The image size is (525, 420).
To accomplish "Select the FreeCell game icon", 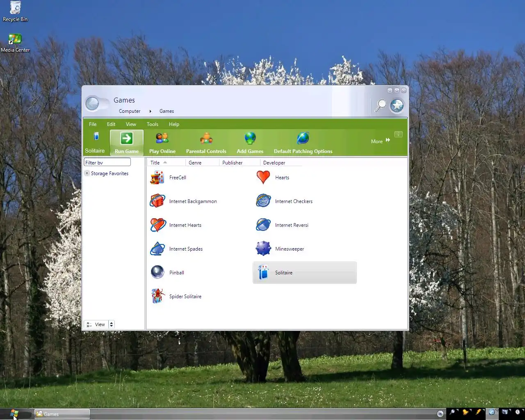I will coord(157,178).
